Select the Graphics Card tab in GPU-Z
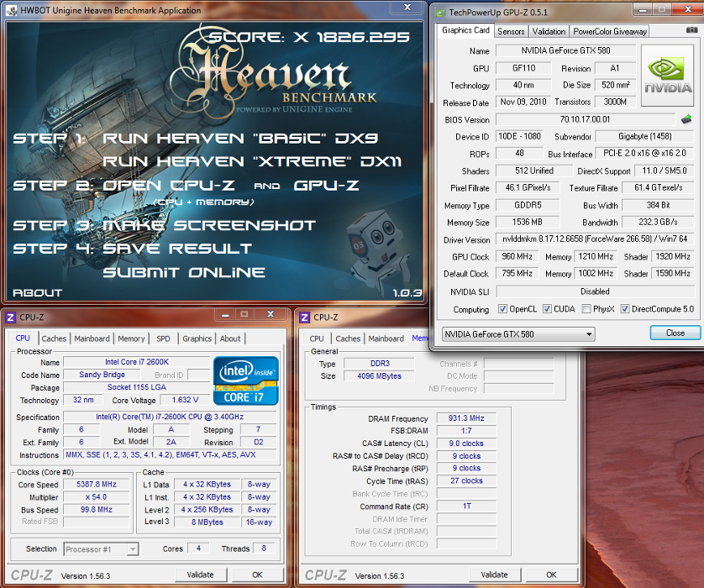 coord(465,30)
